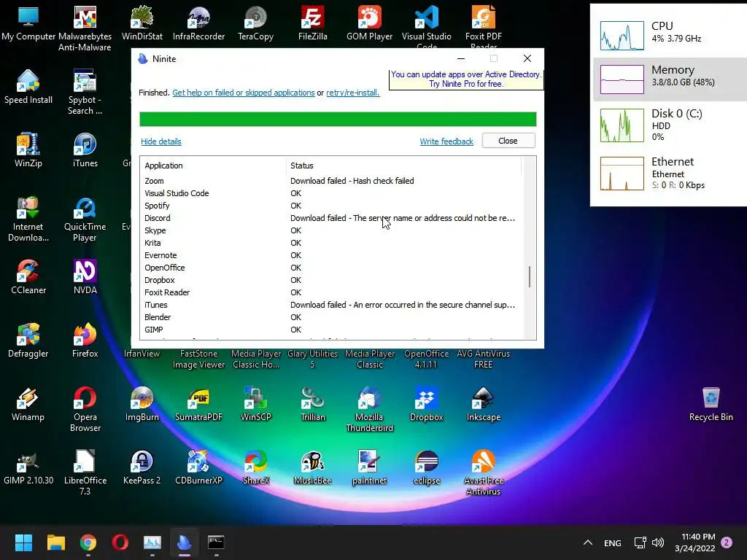This screenshot has height=560, width=747.
Task: Open the Write feedback link
Action: point(446,141)
